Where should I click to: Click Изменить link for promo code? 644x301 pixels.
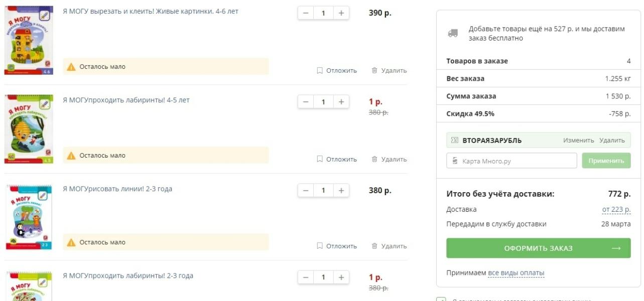point(578,140)
